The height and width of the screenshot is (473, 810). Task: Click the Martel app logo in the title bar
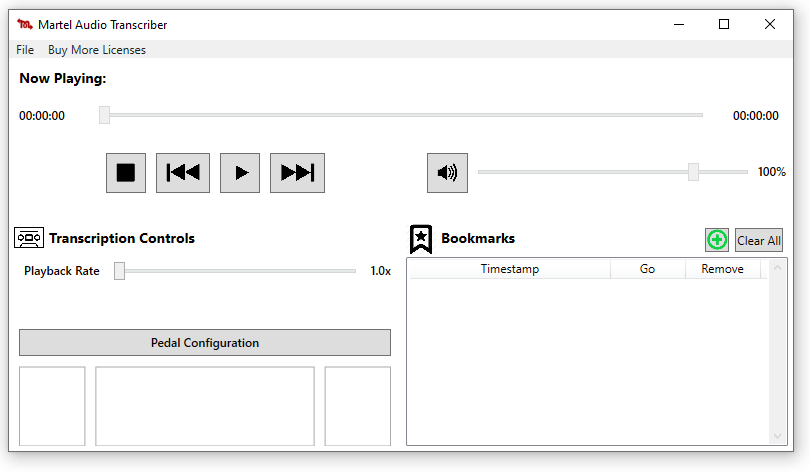pyautogui.click(x=25, y=24)
